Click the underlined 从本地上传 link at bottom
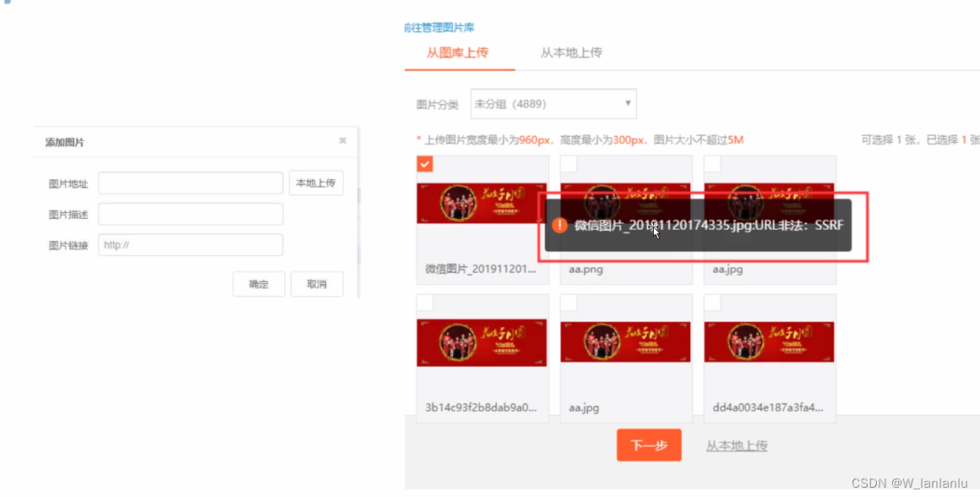Screen dimensions: 980x497 pyautogui.click(x=737, y=445)
